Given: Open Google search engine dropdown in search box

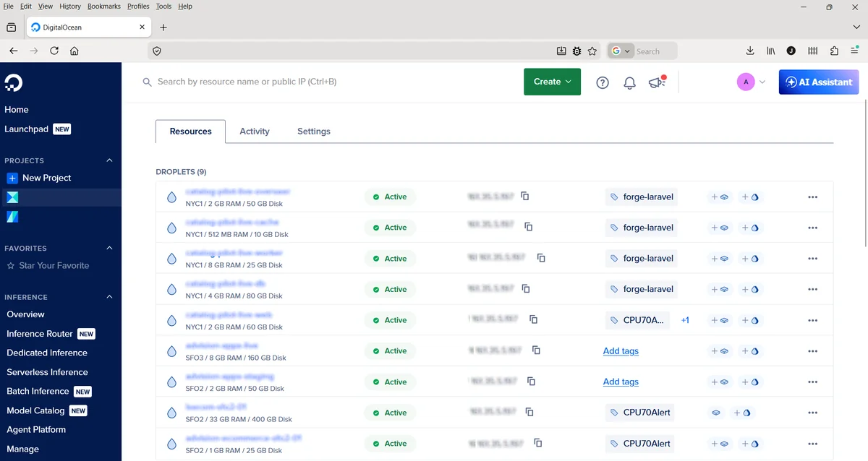Looking at the screenshot, I should point(621,51).
